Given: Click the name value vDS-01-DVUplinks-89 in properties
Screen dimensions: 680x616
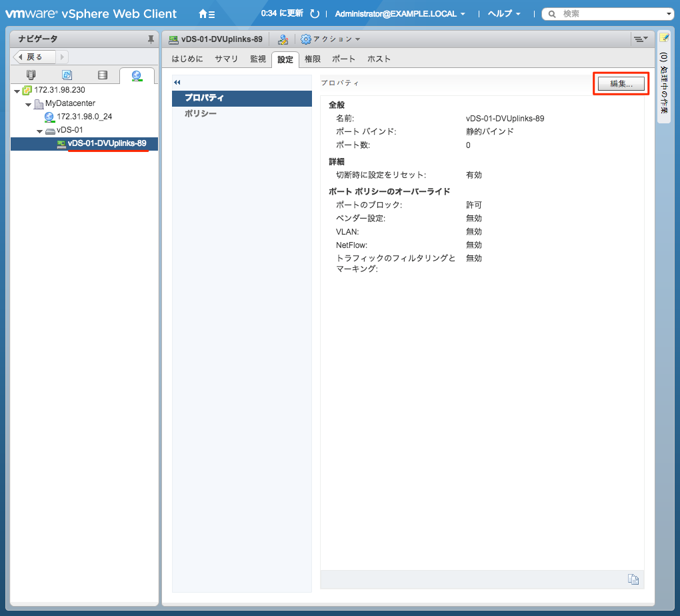Looking at the screenshot, I should point(505,119).
